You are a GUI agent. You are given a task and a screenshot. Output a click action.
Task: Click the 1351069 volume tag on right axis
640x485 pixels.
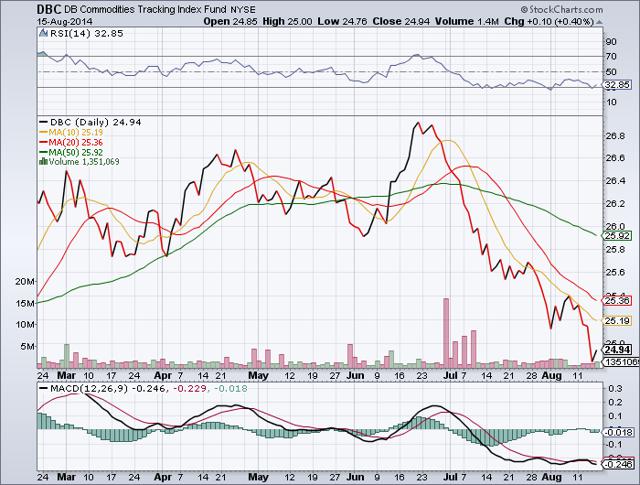(x=619, y=362)
